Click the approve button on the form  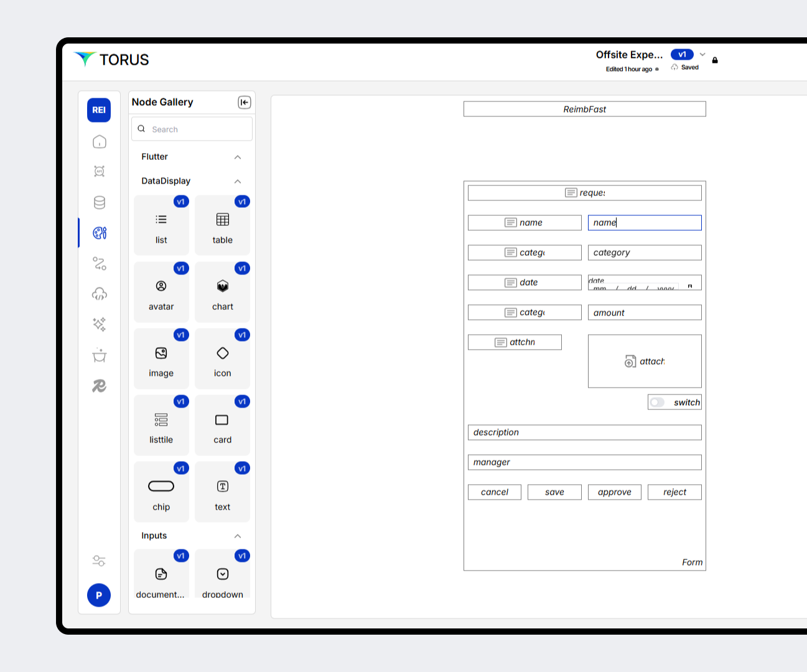tap(614, 492)
